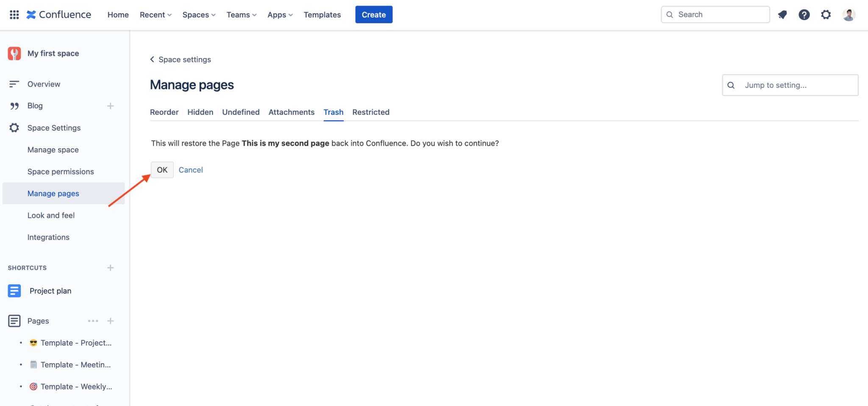
Task: Expand the Spaces dropdown
Action: click(198, 14)
